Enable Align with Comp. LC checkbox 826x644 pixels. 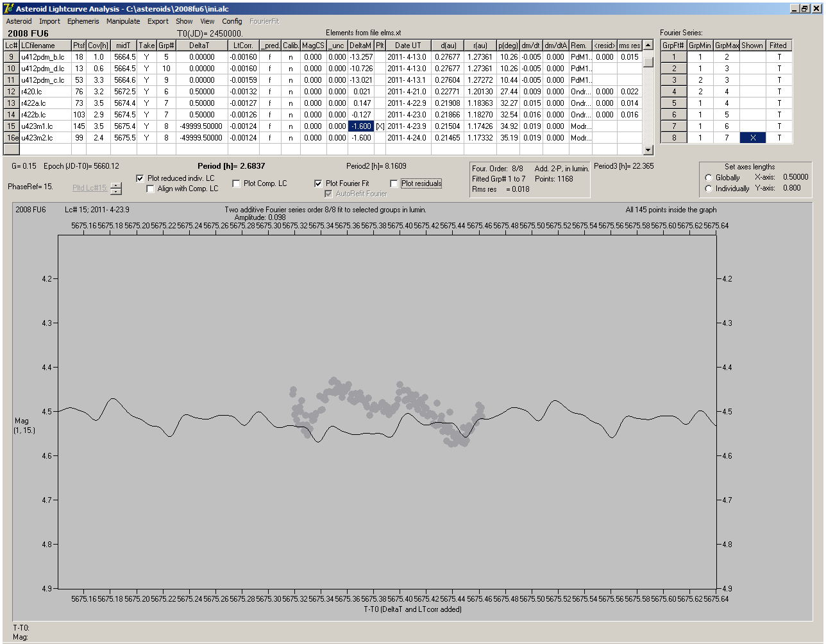point(151,189)
